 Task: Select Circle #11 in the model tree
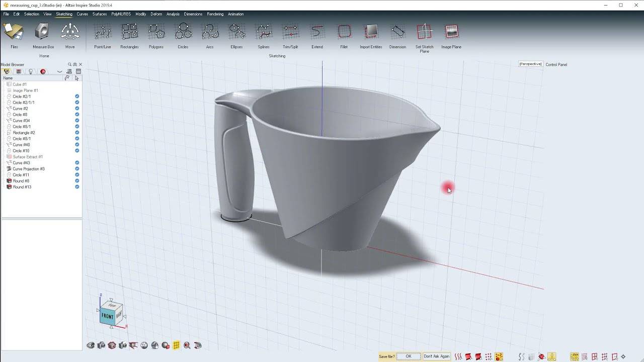click(21, 175)
